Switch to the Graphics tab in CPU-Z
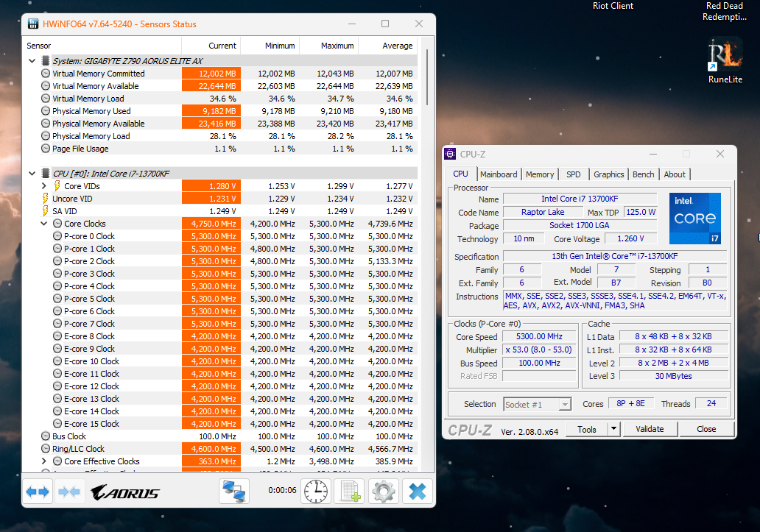Image resolution: width=760 pixels, height=532 pixels. click(x=609, y=174)
